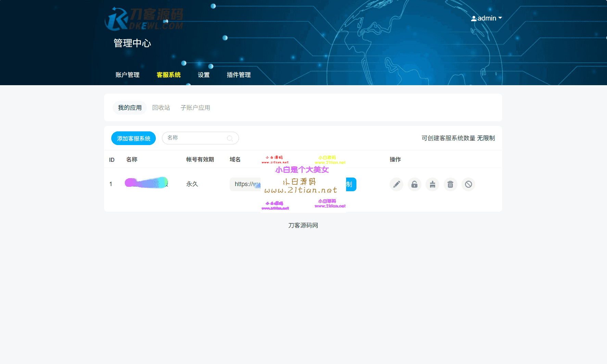Switch to the 回收站 tab
The image size is (607, 364).
[161, 107]
